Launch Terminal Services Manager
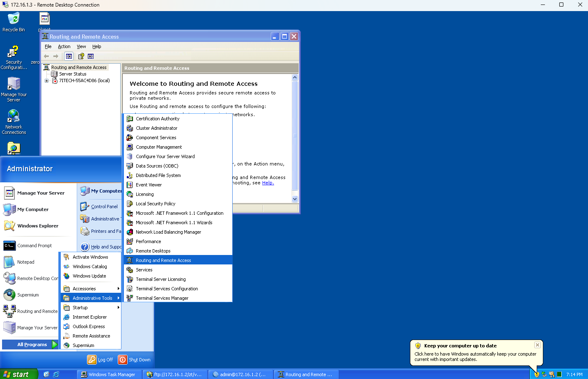The width and height of the screenshot is (588, 379). click(x=162, y=298)
